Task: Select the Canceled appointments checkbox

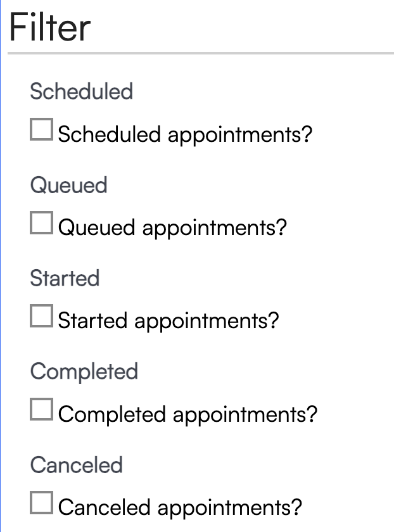Action: tap(41, 503)
